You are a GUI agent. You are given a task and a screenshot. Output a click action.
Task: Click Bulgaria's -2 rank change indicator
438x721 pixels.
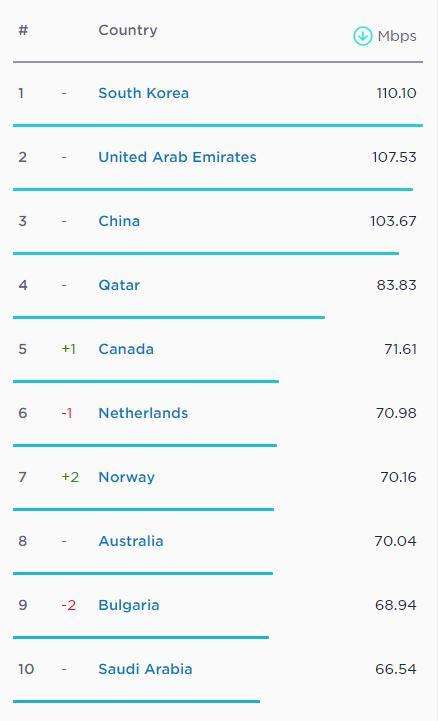tap(68, 605)
